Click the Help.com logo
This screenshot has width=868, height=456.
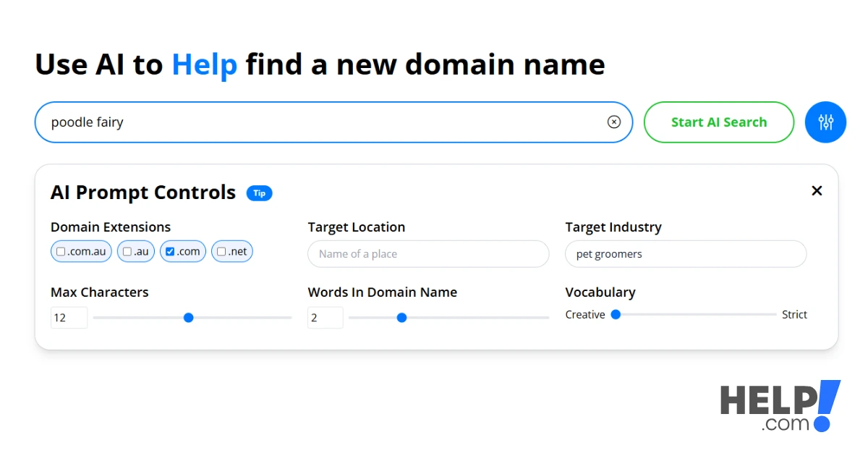(780, 407)
